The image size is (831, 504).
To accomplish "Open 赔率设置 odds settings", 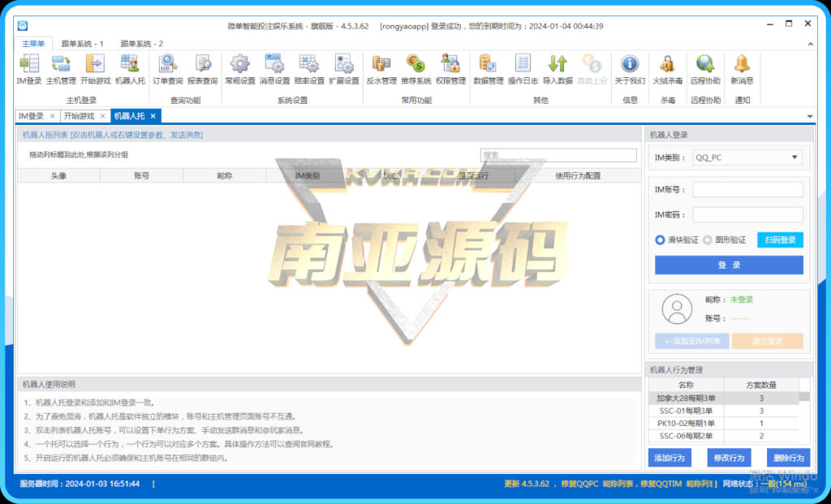I will tap(309, 70).
